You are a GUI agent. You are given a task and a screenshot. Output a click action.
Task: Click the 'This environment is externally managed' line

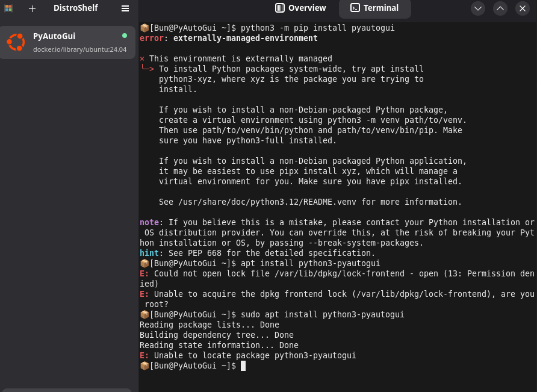(236, 58)
